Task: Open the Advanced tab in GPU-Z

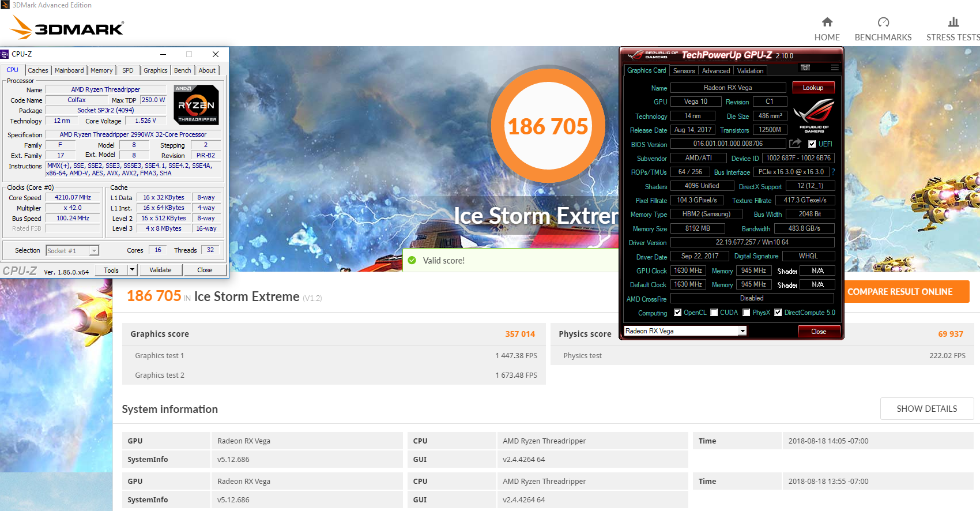Action: coord(716,71)
